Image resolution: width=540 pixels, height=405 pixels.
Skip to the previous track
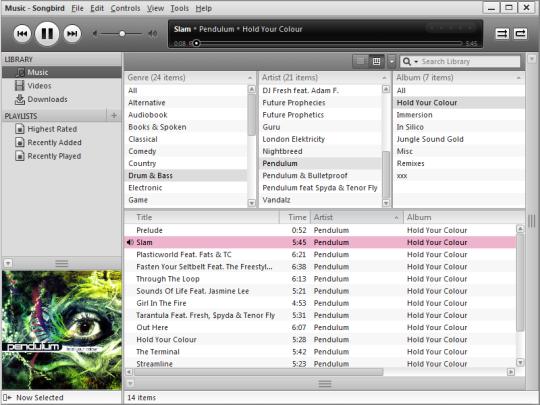point(22,34)
